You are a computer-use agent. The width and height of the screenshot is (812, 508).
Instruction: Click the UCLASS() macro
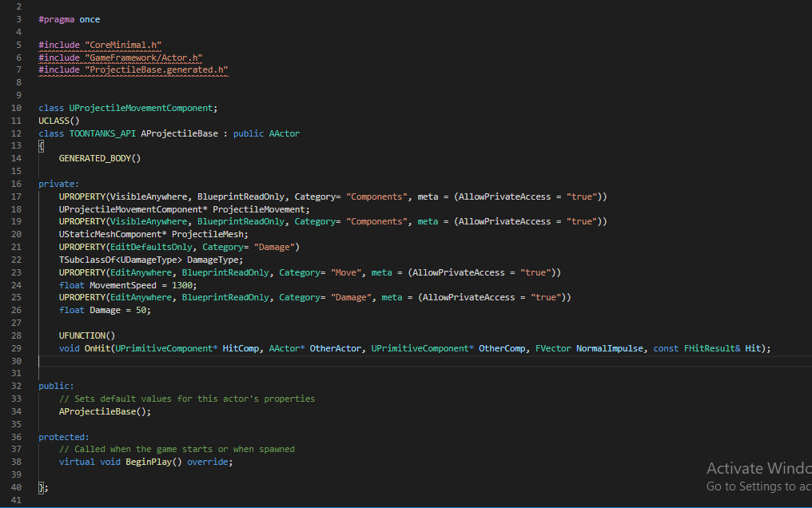click(59, 121)
